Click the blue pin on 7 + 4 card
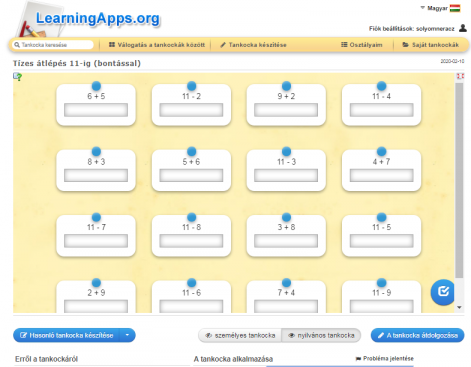Viewport: 471px width, 367px height. (286, 283)
